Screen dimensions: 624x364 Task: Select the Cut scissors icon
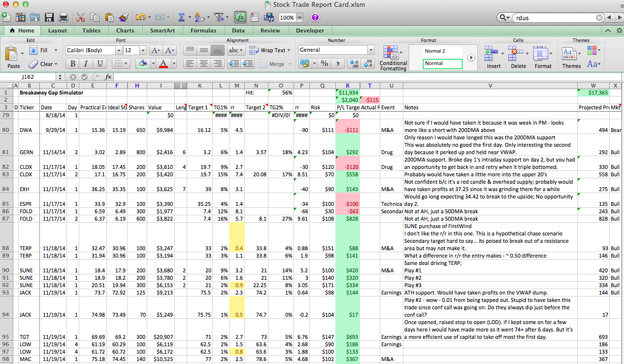click(x=80, y=17)
